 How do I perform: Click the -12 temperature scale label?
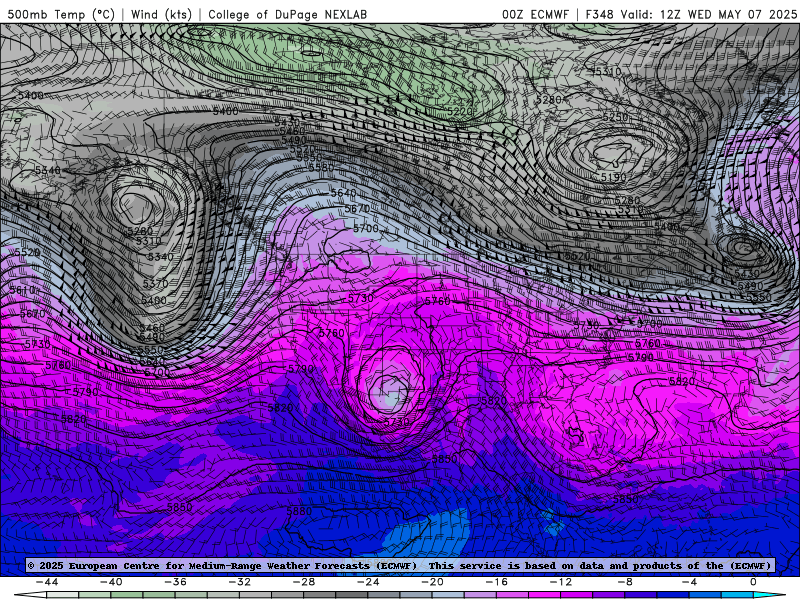(x=561, y=582)
